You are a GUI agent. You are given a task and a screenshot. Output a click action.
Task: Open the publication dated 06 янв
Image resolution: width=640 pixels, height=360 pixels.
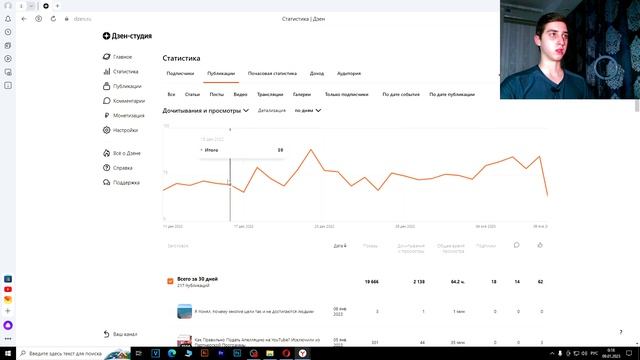(x=254, y=311)
